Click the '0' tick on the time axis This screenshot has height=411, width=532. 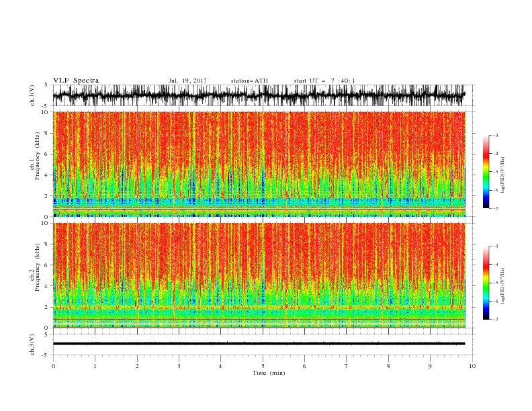coord(53,366)
